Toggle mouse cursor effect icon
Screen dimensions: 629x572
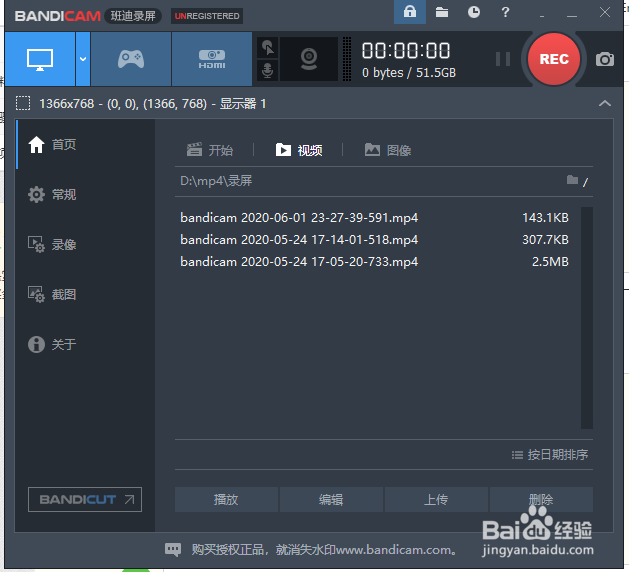point(268,48)
